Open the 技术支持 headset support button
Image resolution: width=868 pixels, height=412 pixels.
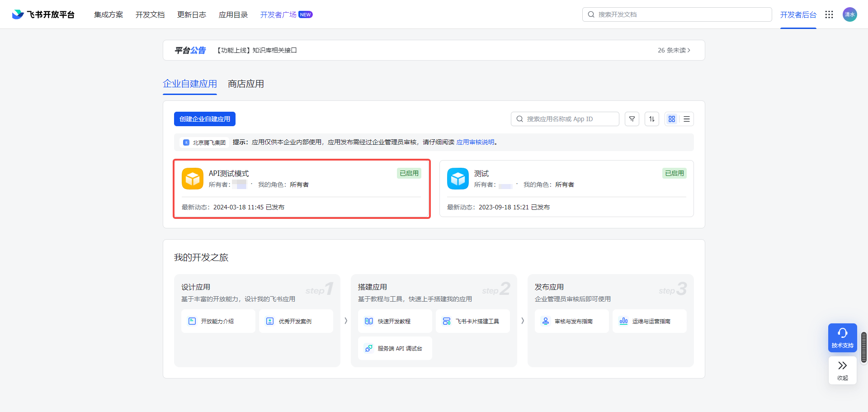tap(842, 337)
